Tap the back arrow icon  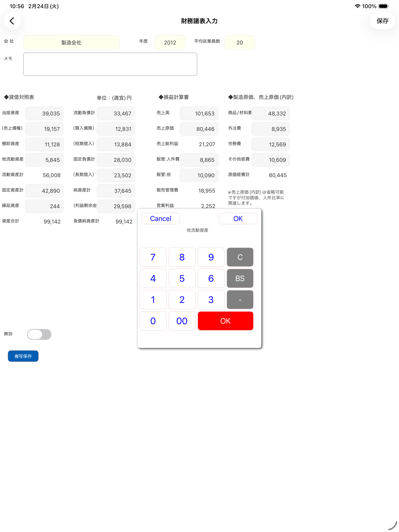coord(12,21)
